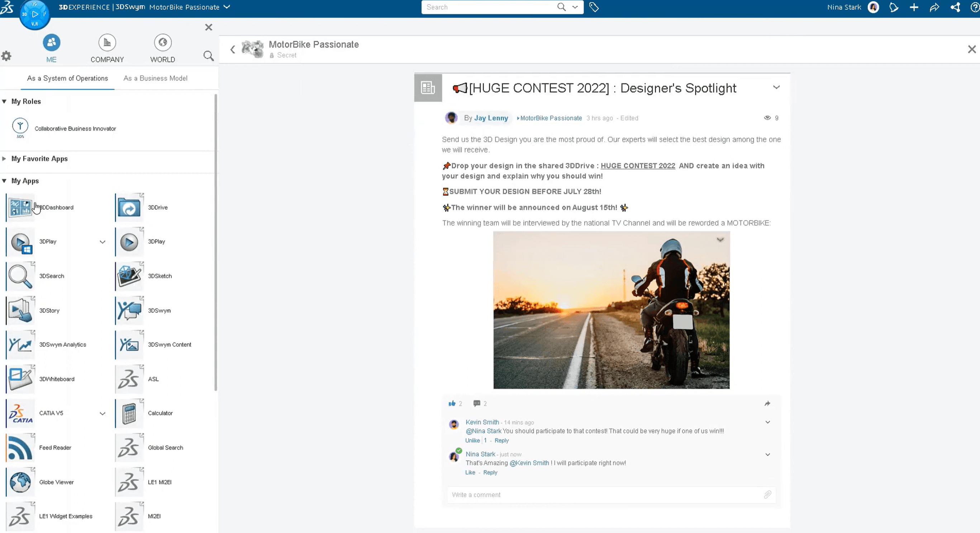Collapse the My Roles section

click(x=4, y=101)
